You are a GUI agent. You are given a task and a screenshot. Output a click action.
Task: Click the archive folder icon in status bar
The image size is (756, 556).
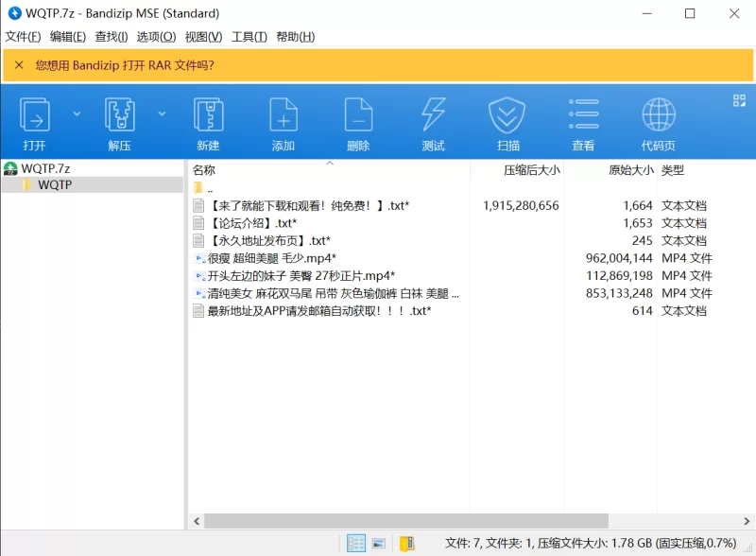(x=407, y=544)
